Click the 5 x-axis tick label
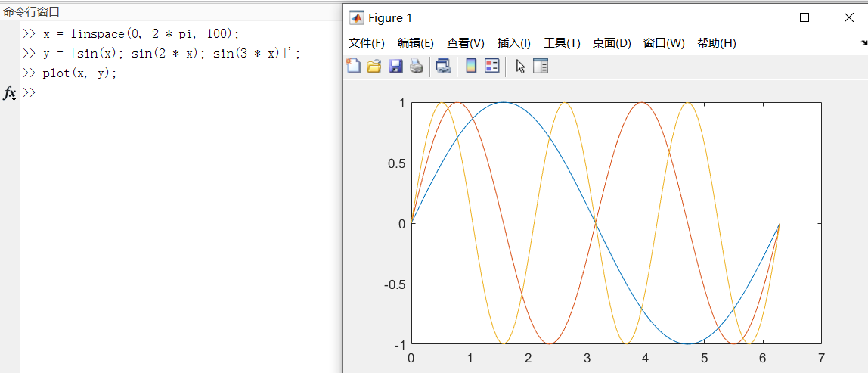Screen dimensions: 868x373 click(x=704, y=357)
